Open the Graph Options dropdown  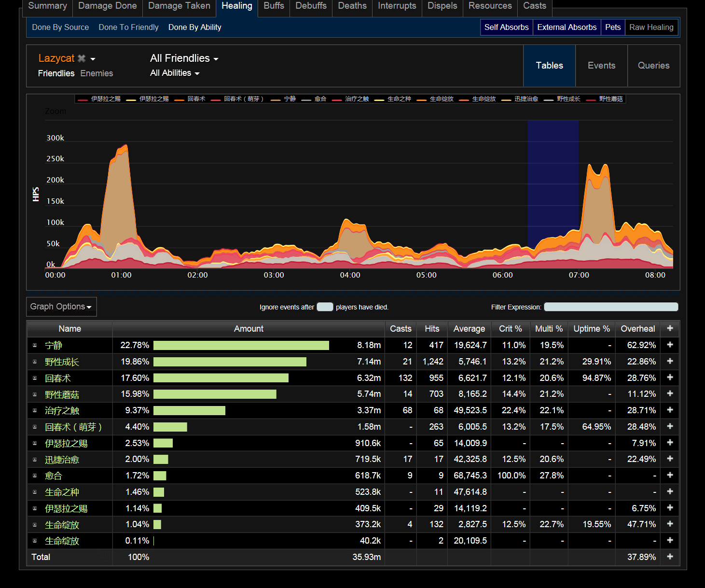point(61,307)
